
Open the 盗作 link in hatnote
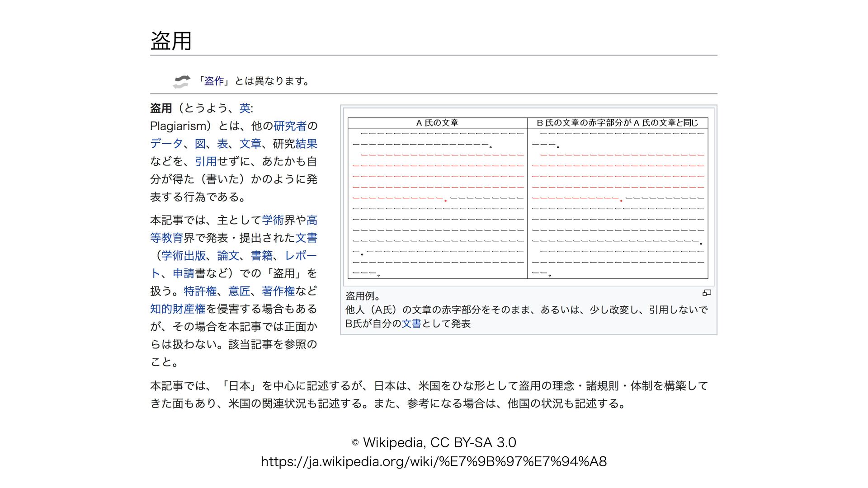point(214,81)
